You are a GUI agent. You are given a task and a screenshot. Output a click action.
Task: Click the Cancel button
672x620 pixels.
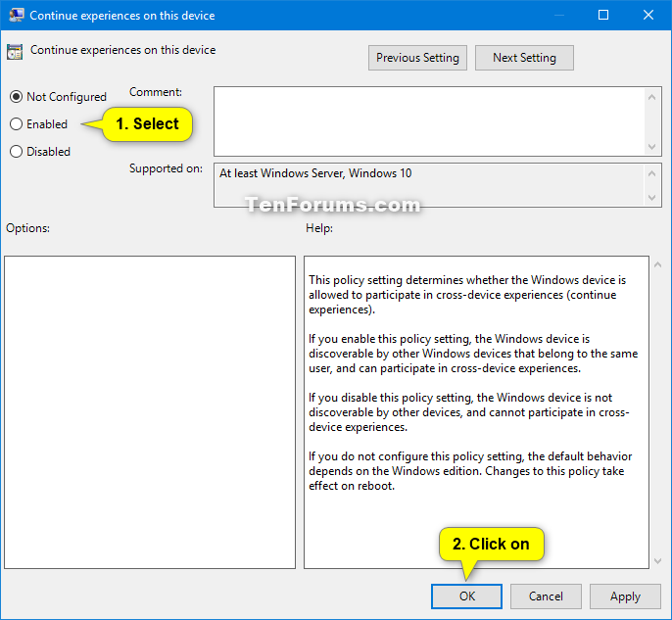point(546,596)
